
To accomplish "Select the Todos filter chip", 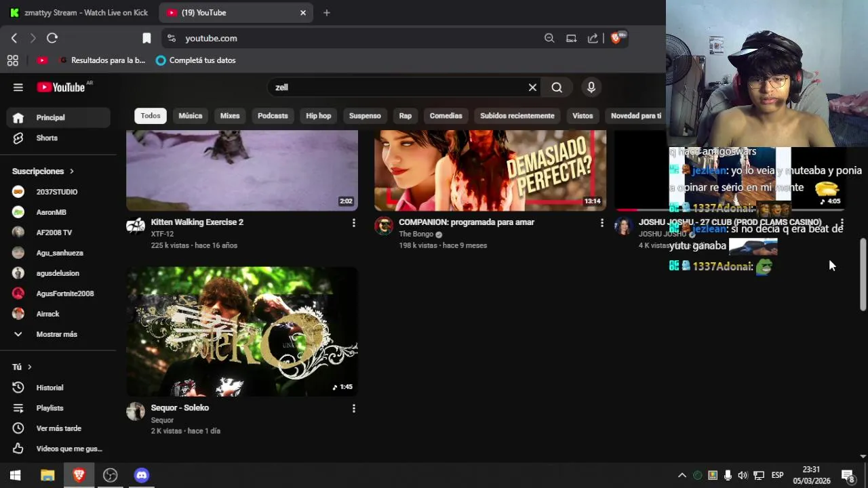I will pyautogui.click(x=151, y=116).
